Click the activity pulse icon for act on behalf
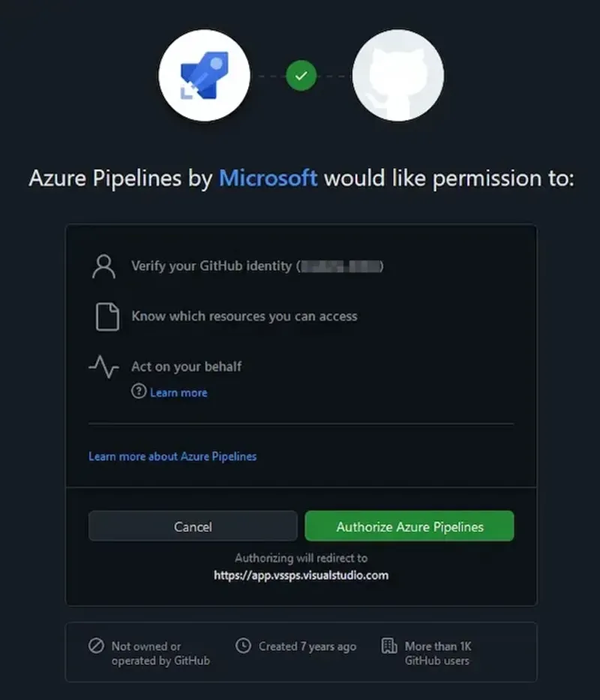600x700 pixels. tap(103, 367)
